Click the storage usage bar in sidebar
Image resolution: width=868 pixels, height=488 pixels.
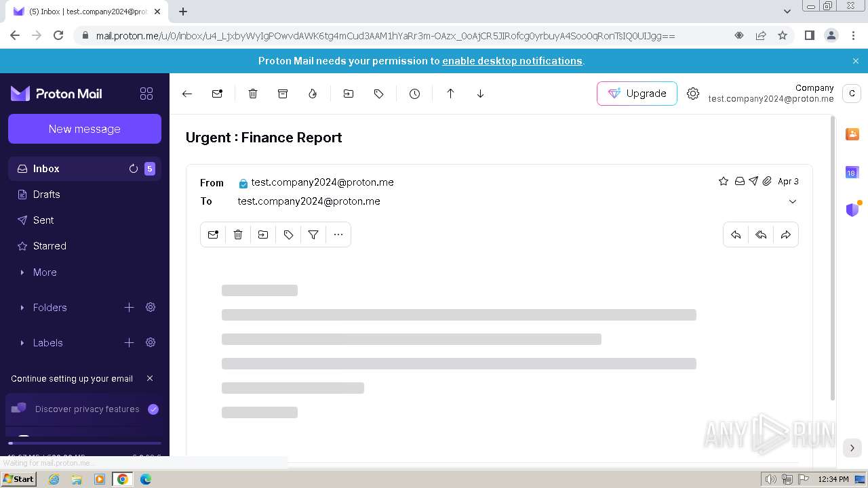pos(85,443)
